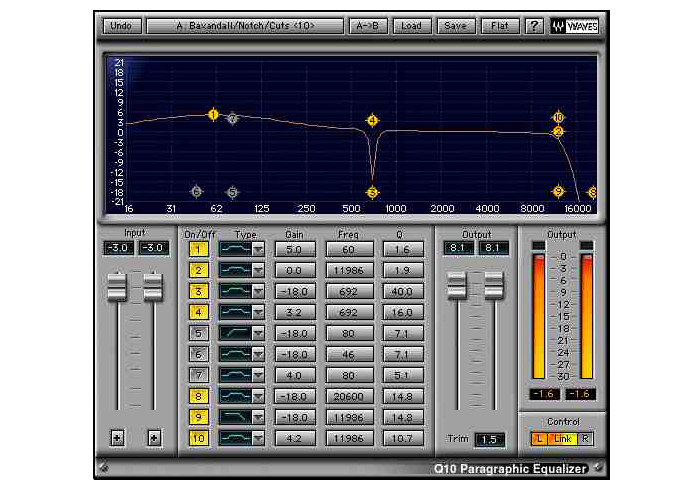This screenshot has width=699, height=489.
Task: Click left input plus button
Action: [117, 438]
